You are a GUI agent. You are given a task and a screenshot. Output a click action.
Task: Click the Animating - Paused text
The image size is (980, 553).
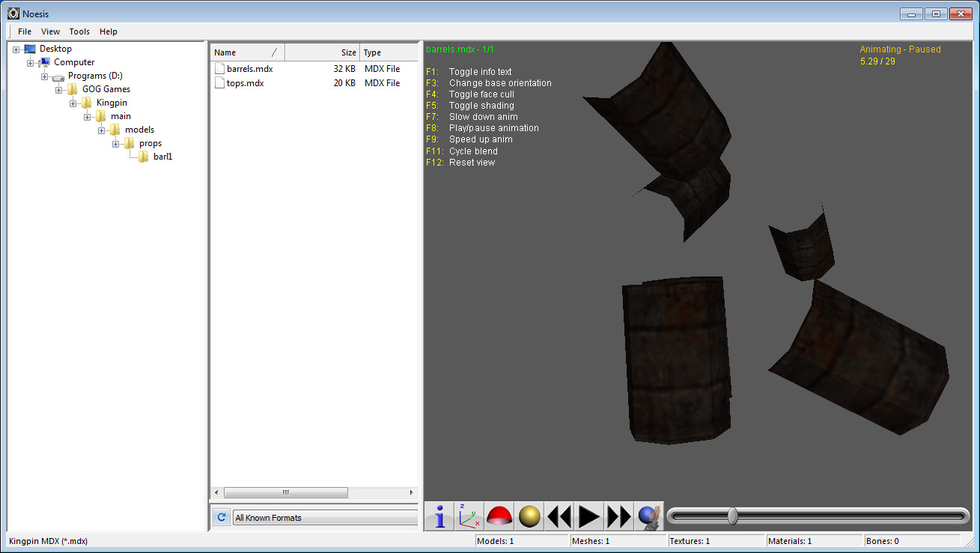[900, 49]
